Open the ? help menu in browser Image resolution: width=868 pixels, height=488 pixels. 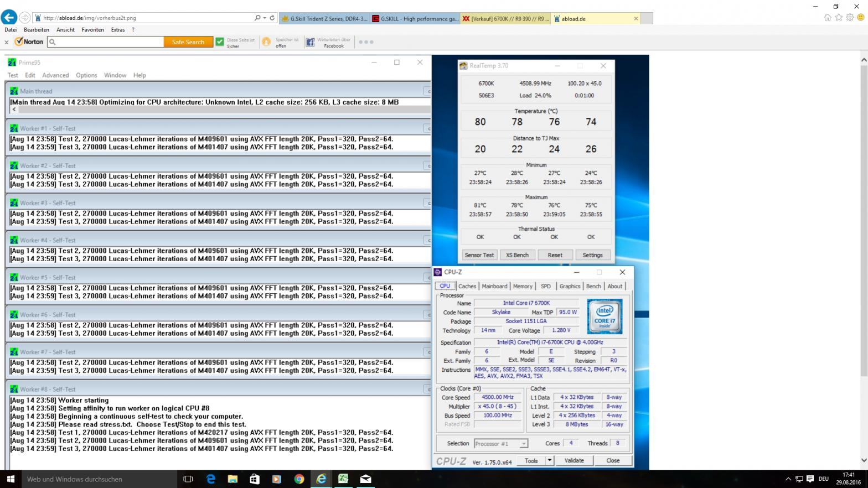[x=133, y=30]
